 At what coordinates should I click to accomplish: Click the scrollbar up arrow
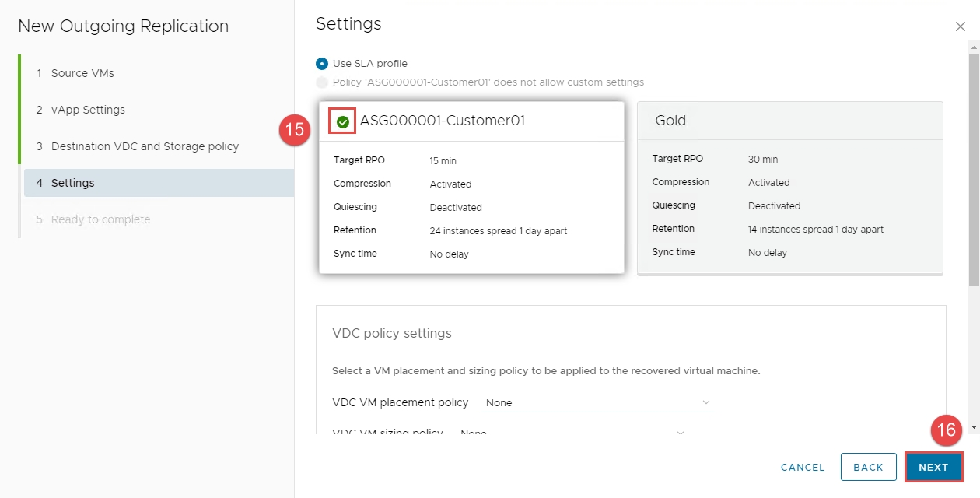point(973,47)
